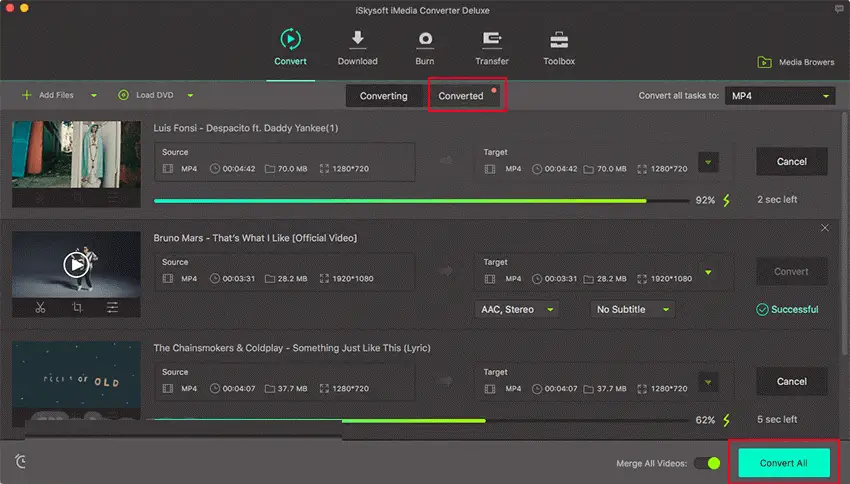
Task: Click the Despacito progress bar
Action: click(x=421, y=201)
